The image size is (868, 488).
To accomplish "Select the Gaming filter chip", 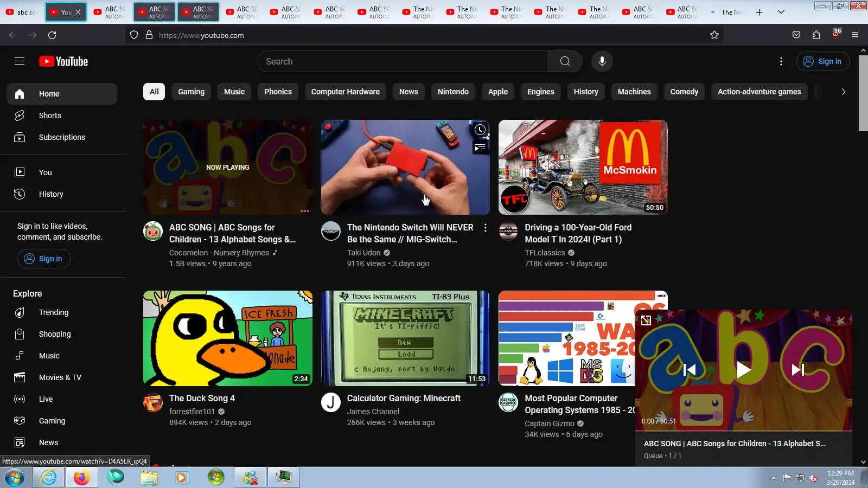I will point(192,92).
